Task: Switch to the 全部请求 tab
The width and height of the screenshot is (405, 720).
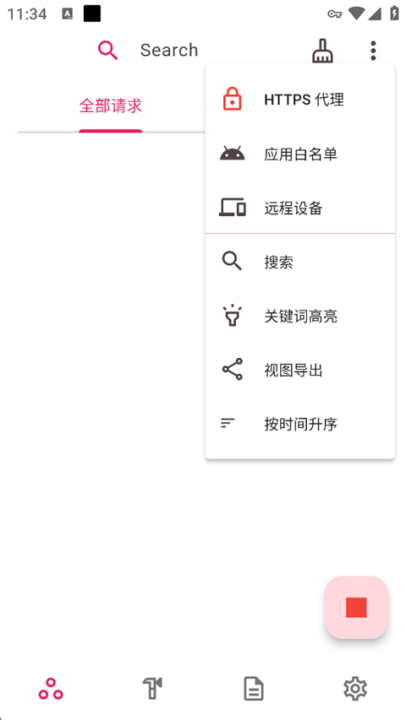Action: tap(110, 106)
